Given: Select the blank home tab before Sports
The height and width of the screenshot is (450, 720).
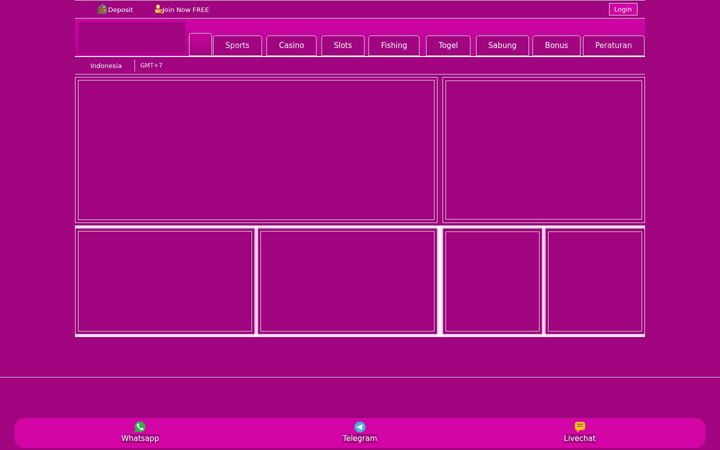Looking at the screenshot, I should tap(200, 45).
